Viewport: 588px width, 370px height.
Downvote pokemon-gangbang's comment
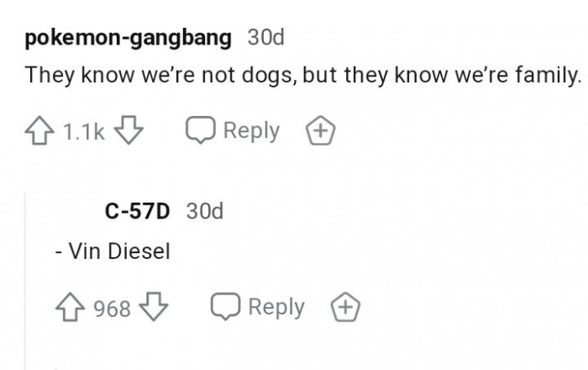pyautogui.click(x=129, y=132)
